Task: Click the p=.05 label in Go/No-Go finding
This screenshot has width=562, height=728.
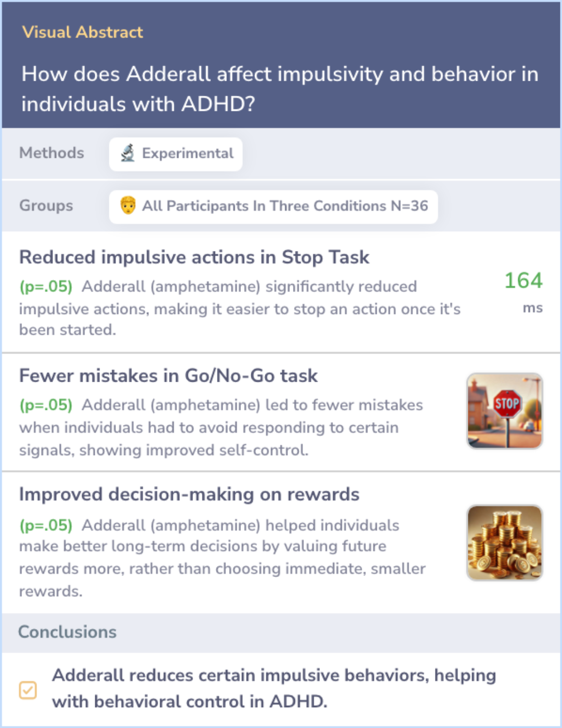Action: pyautogui.click(x=46, y=405)
